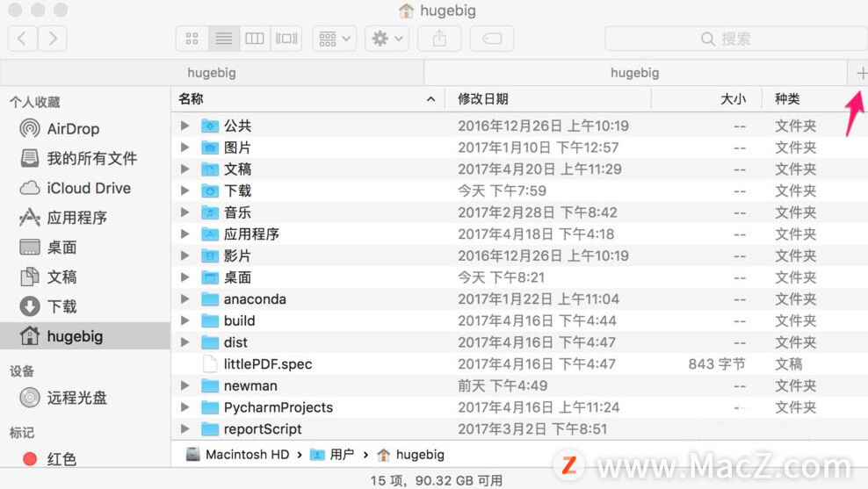Go forward with the right arrow button
The height and width of the screenshot is (489, 868).
tap(53, 39)
